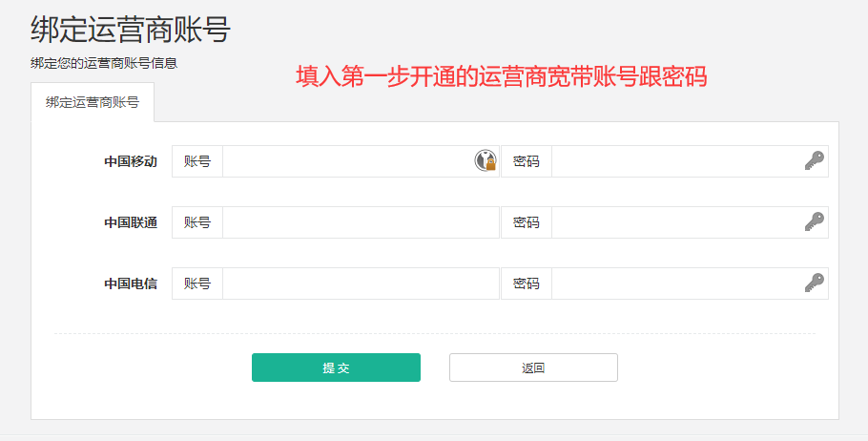
Task: Click the 账号 label in 中国移动 row
Action: click(x=197, y=161)
